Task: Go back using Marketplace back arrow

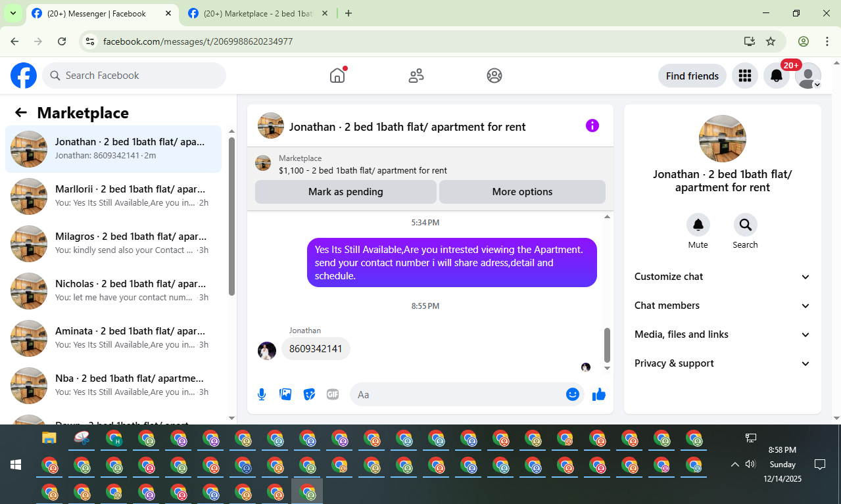Action: (21, 112)
